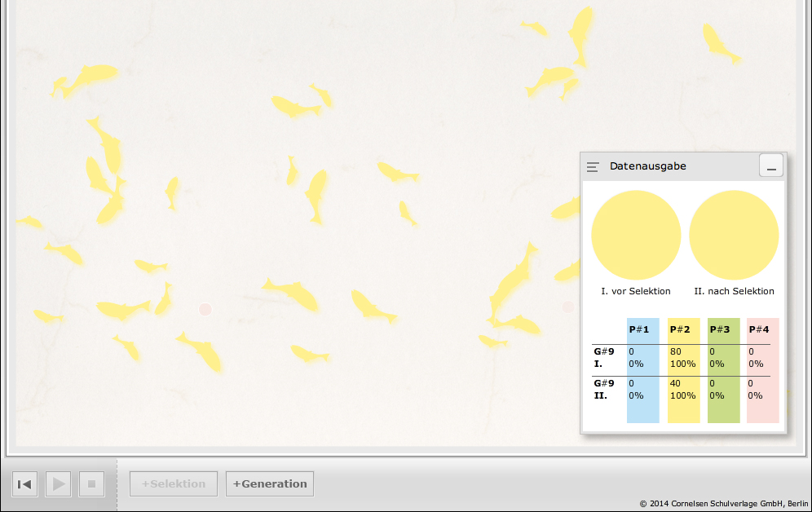812x512 pixels.
Task: Select the green P#3 column header
Action: pos(720,329)
